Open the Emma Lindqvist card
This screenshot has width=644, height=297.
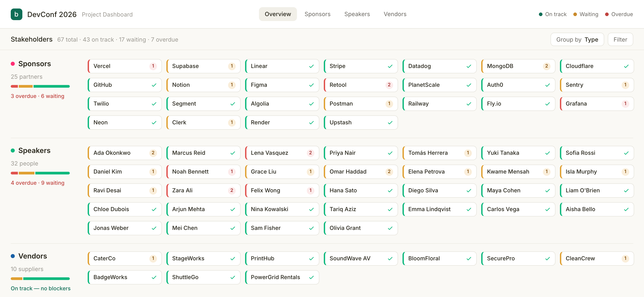point(439,209)
